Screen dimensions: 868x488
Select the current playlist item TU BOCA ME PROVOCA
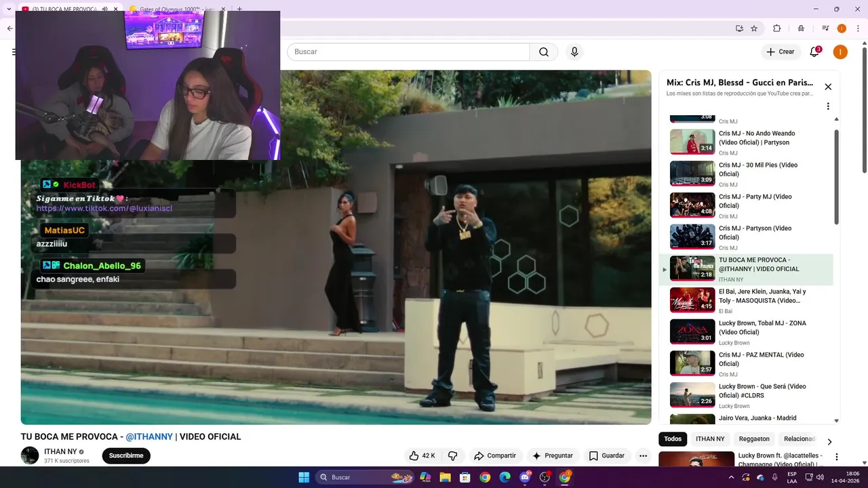tap(746, 270)
